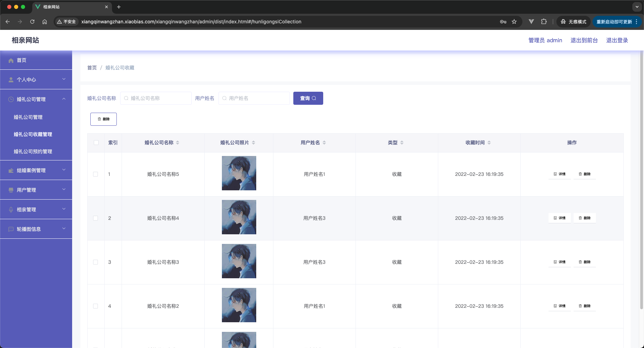The height and width of the screenshot is (348, 644).
Task: Open 婚礼公司管理 submenu item
Action: (36, 117)
